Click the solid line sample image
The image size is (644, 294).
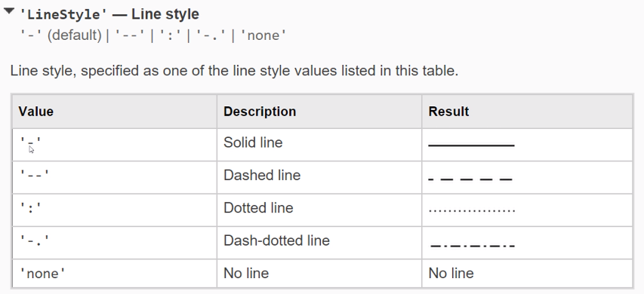[472, 145]
